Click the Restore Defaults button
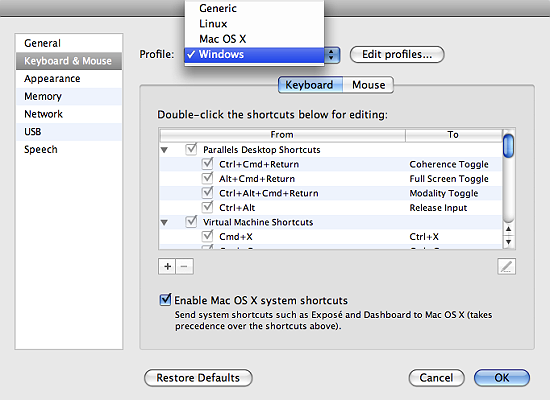 198,378
